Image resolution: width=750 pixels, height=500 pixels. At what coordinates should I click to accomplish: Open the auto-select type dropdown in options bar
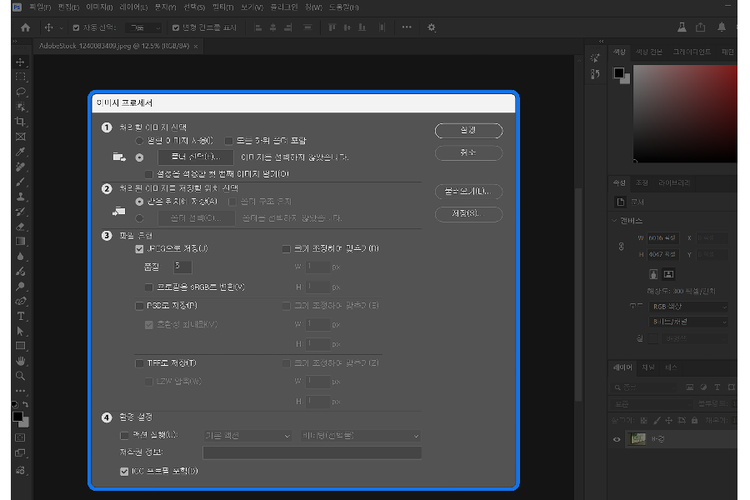pyautogui.click(x=145, y=28)
